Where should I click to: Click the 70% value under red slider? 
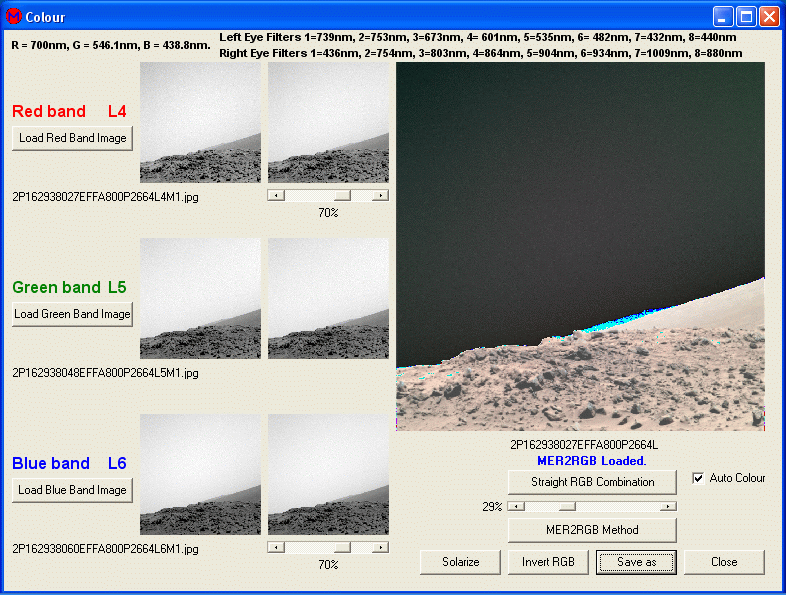[328, 213]
